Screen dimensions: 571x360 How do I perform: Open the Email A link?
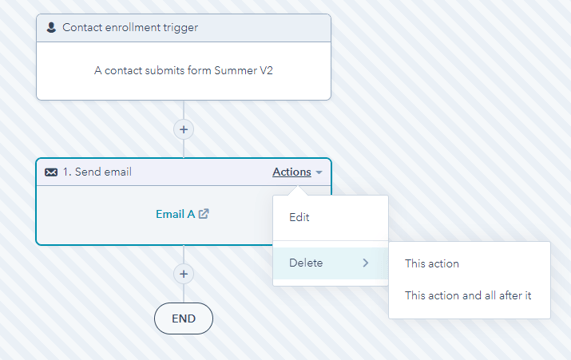[x=176, y=214]
